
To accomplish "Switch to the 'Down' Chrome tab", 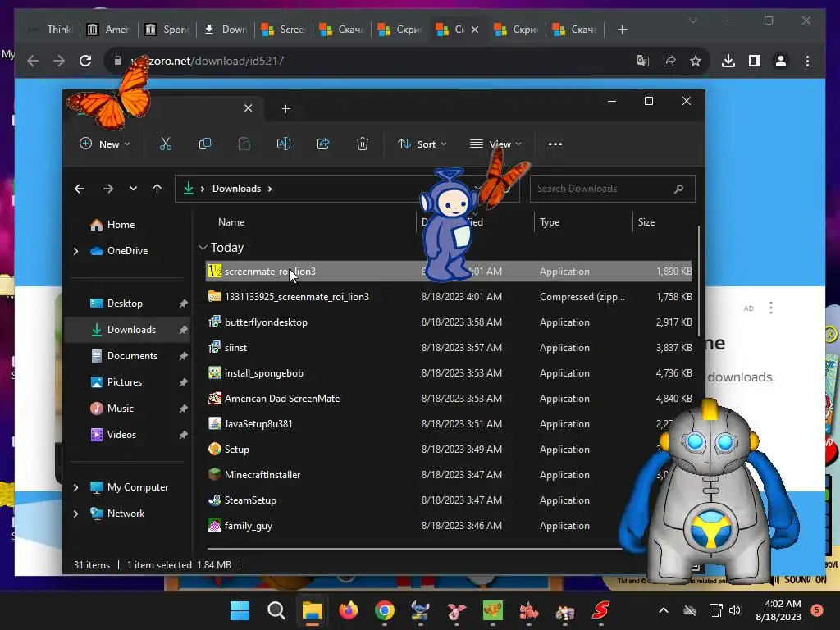I will pyautogui.click(x=226, y=30).
